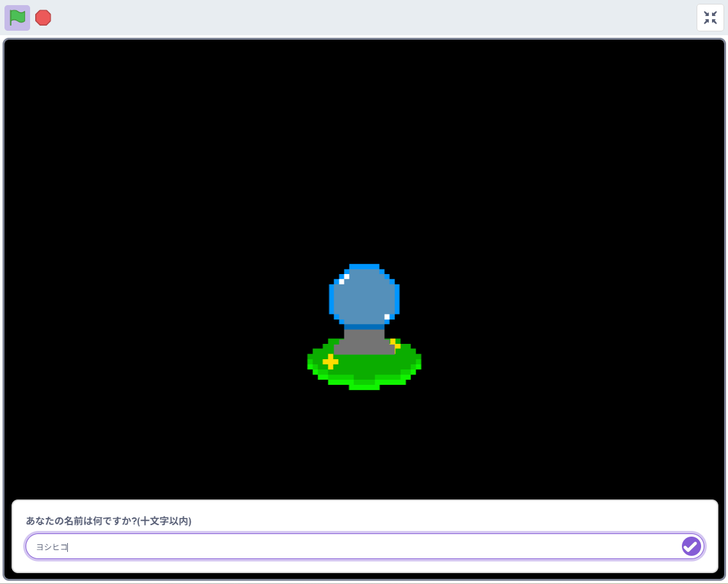Click the blue crystal ball sprite
Screen dimensions: 728x584
tap(364, 296)
